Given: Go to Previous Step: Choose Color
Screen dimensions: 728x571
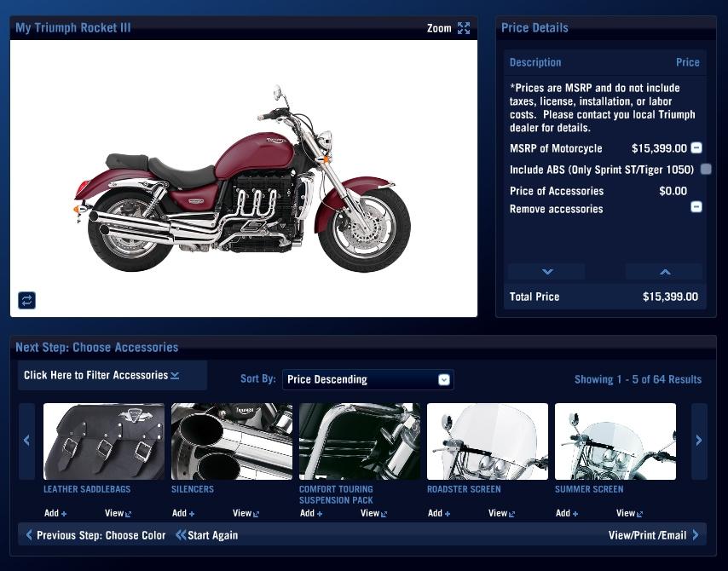Looking at the screenshot, I should point(95,535).
